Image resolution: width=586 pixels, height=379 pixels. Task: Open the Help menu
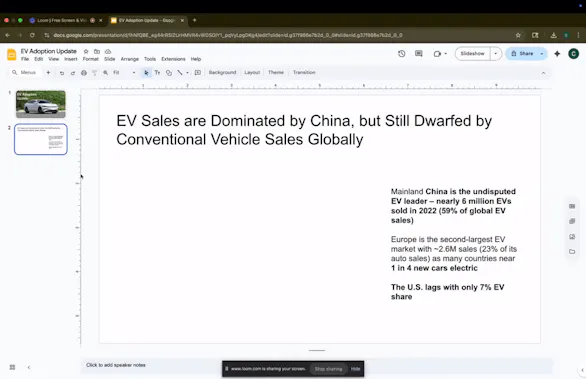pos(196,59)
